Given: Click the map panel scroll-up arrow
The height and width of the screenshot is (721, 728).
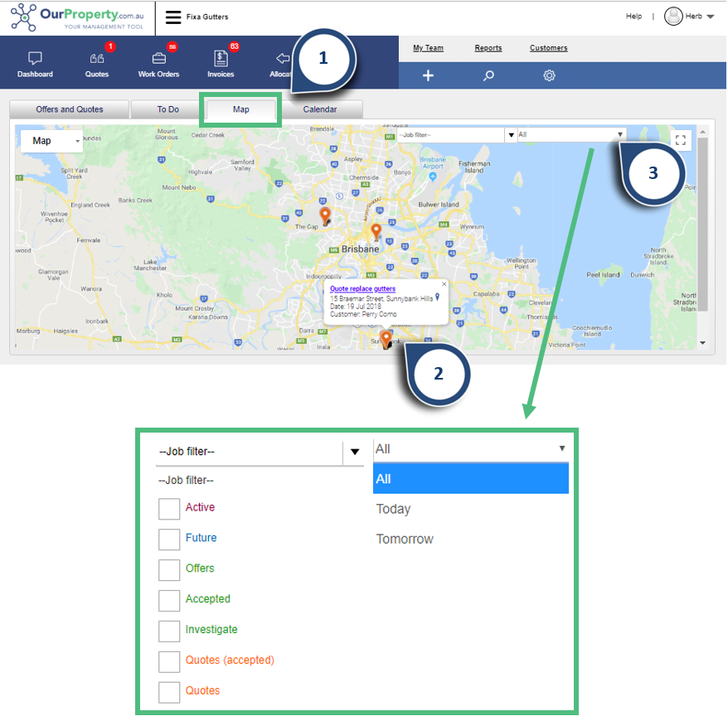Looking at the screenshot, I should click(702, 133).
